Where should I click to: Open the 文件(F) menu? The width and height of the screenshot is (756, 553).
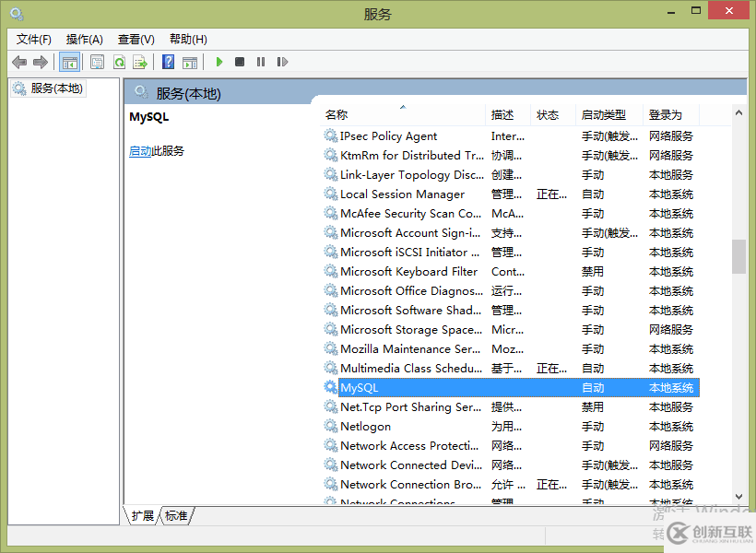[x=34, y=40]
